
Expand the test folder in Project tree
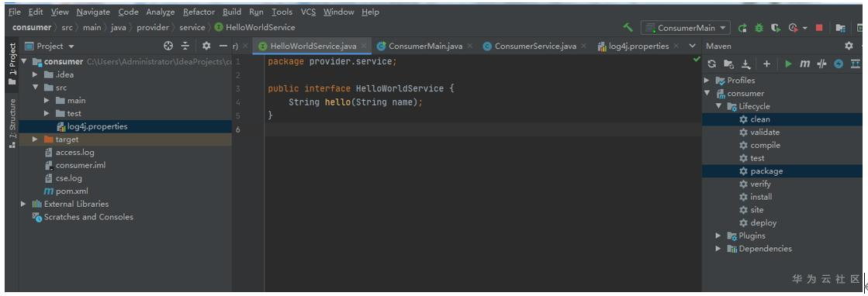coord(47,113)
